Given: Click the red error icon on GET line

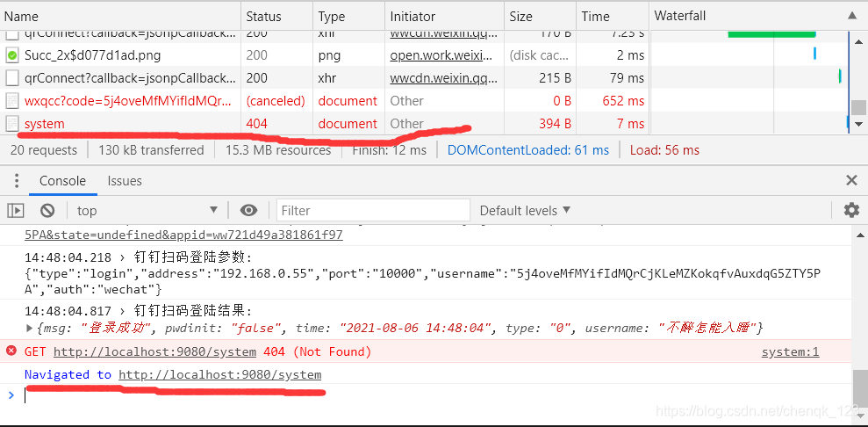Looking at the screenshot, I should [x=11, y=351].
